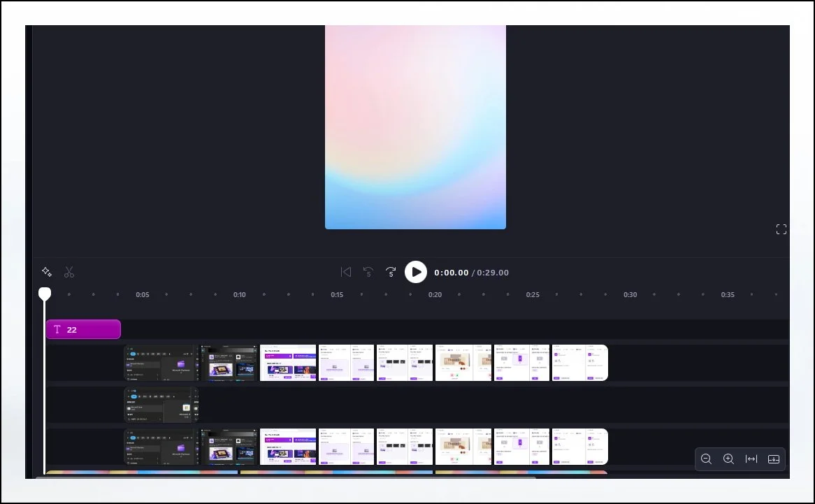815x504 pixels.
Task: Click the playhead handle at timeline start
Action: point(45,294)
